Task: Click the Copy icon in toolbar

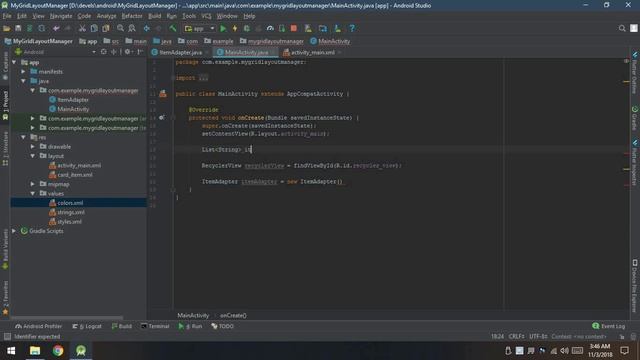Action: tap(94, 29)
